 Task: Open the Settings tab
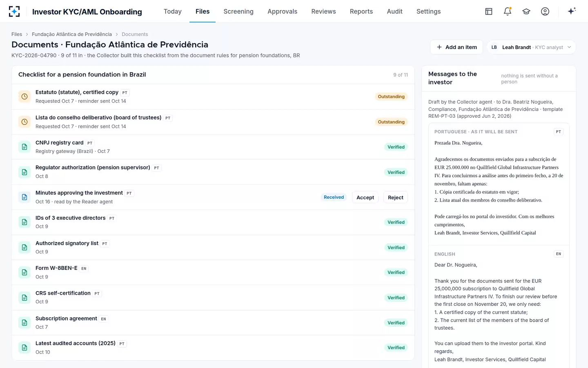(x=428, y=11)
